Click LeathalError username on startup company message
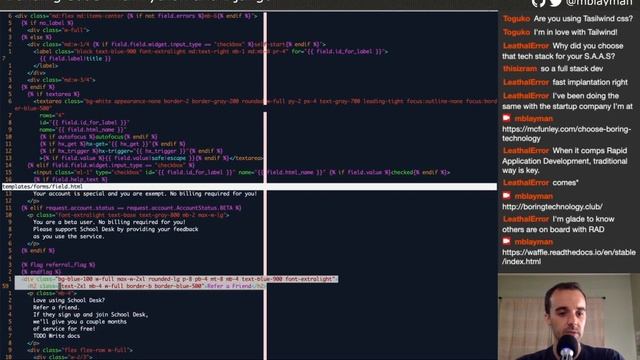Viewport: 640px width, 360px height. (526, 96)
